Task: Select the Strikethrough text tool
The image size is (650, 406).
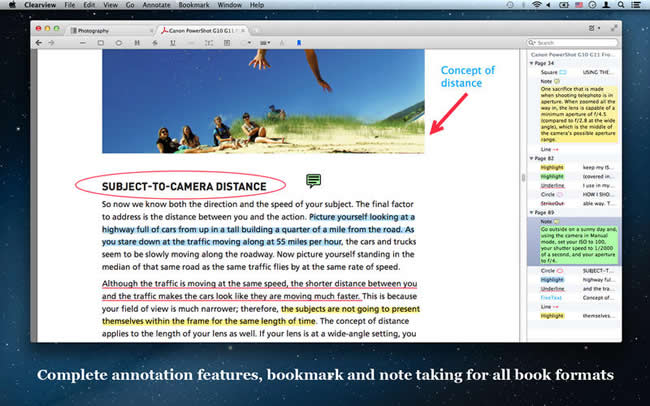Action: [x=155, y=43]
